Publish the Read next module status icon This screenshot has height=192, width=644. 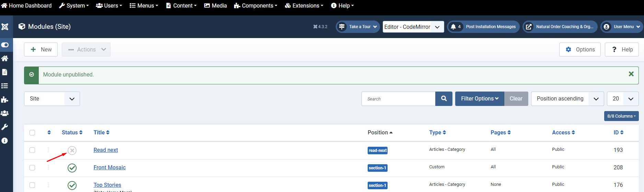tap(72, 151)
